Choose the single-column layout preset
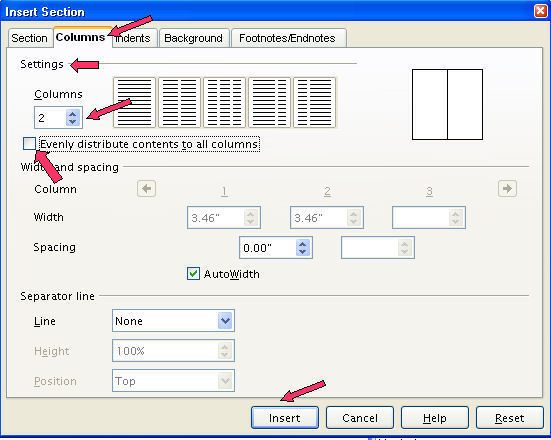The width and height of the screenshot is (551, 440). click(134, 102)
